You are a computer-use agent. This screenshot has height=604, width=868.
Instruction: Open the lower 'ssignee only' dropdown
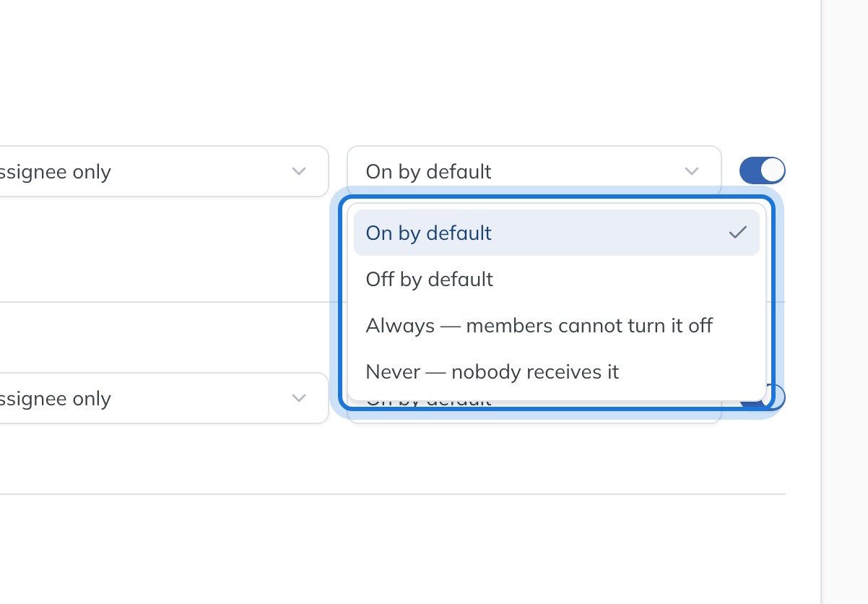point(164,398)
